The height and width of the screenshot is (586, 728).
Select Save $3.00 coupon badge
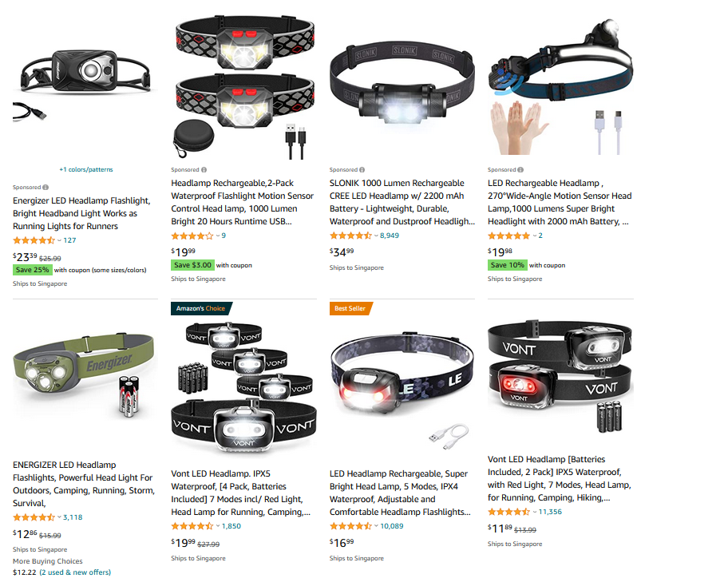pos(192,265)
